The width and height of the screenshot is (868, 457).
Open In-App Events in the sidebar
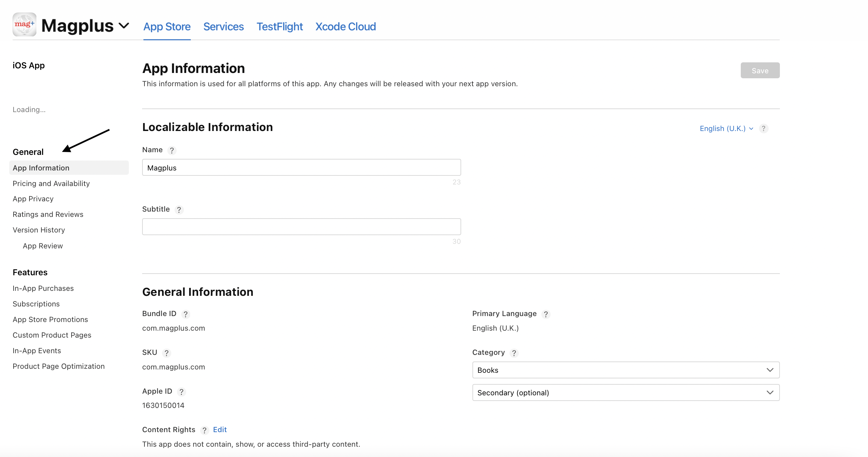click(37, 351)
